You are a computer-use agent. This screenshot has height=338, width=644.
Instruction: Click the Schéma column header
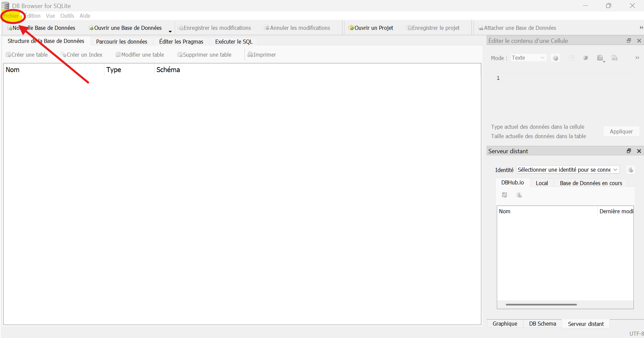(168, 70)
